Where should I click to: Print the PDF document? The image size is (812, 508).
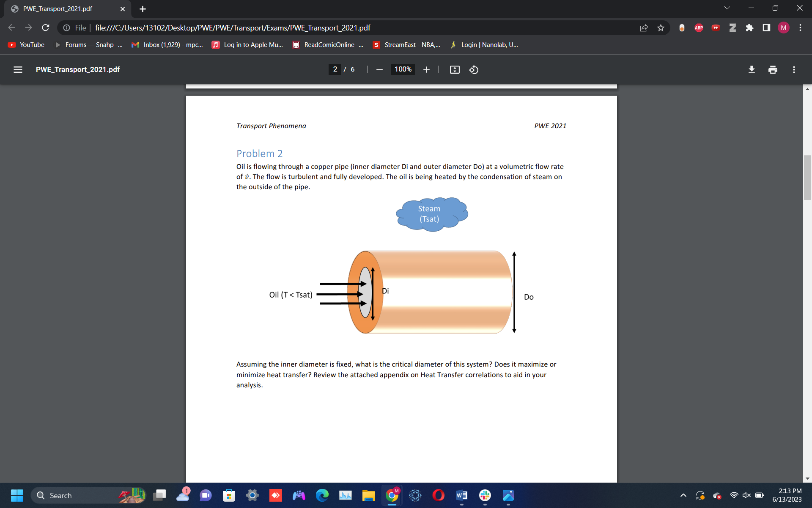click(x=773, y=69)
